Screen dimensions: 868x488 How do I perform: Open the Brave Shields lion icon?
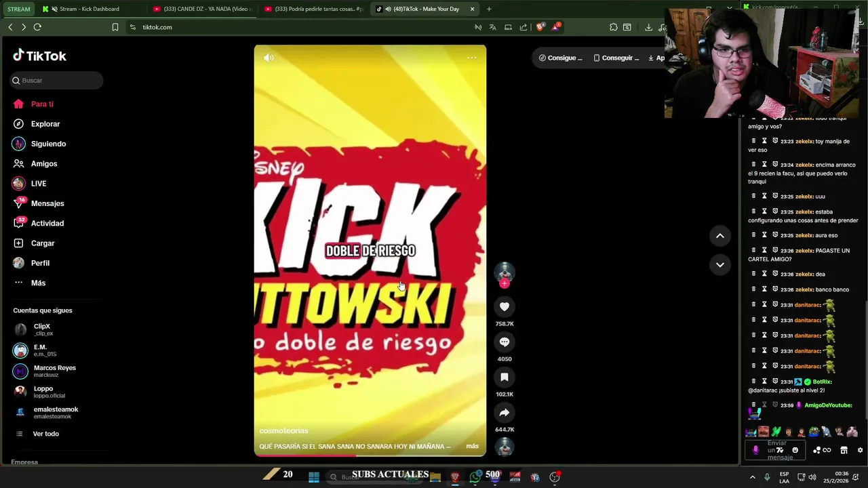540,27
